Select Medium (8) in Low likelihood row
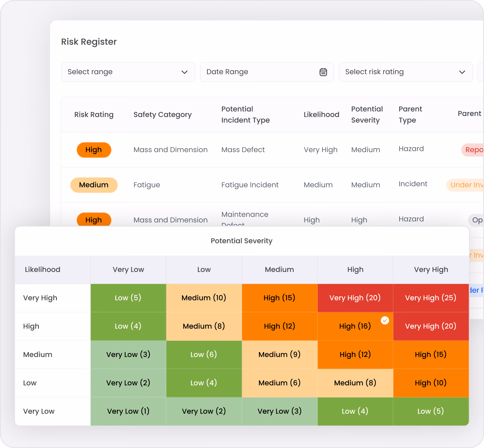This screenshot has width=484, height=448. pyautogui.click(x=355, y=383)
